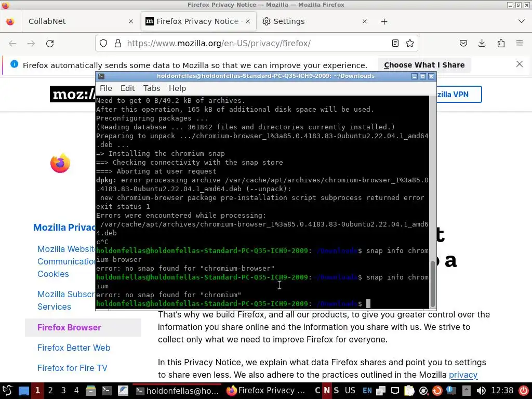Open Firefox Browser sidebar link

coord(69,327)
